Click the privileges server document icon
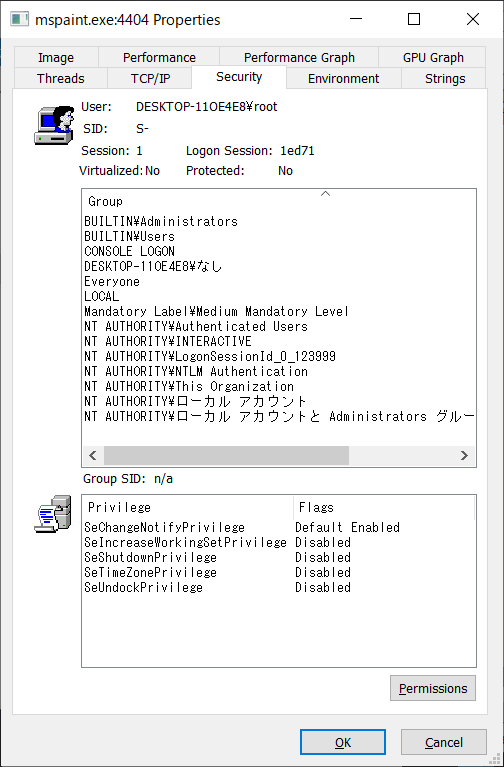 click(53, 514)
